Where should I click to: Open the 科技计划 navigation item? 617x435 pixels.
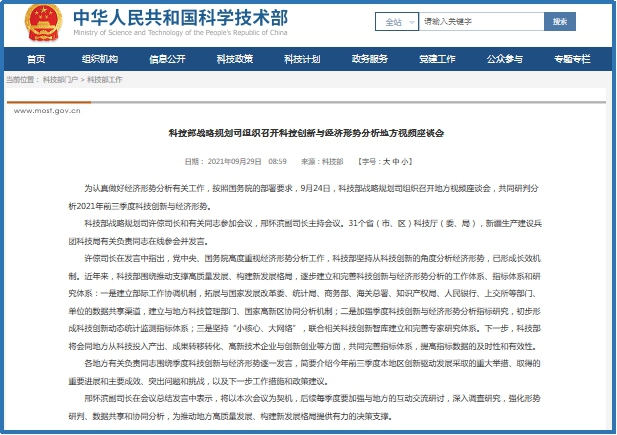pos(302,59)
